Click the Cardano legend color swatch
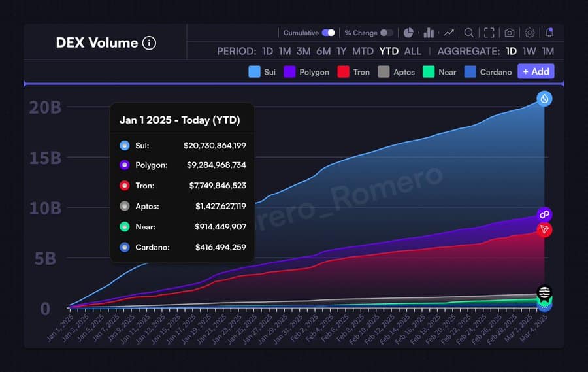The width and height of the screenshot is (588, 372). (x=470, y=72)
